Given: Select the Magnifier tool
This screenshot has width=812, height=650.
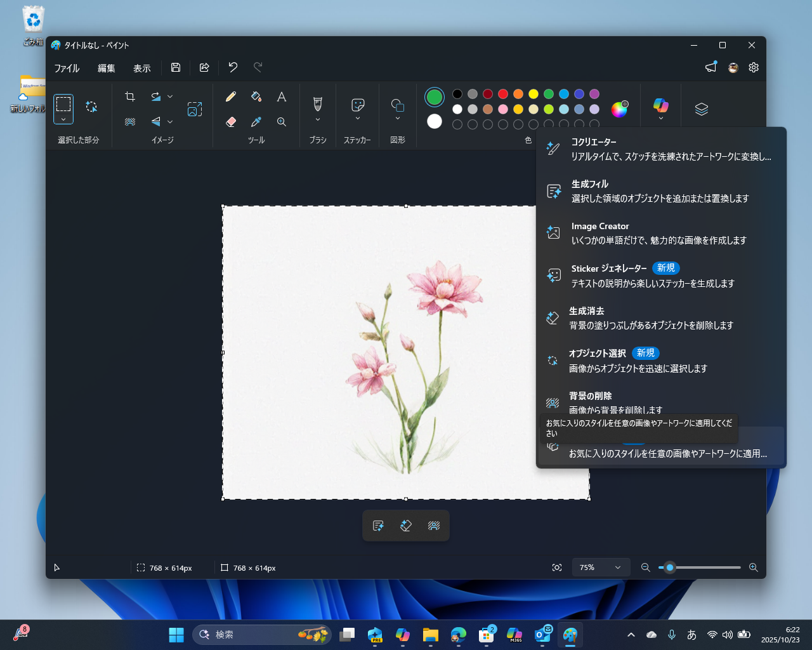Looking at the screenshot, I should [281, 121].
